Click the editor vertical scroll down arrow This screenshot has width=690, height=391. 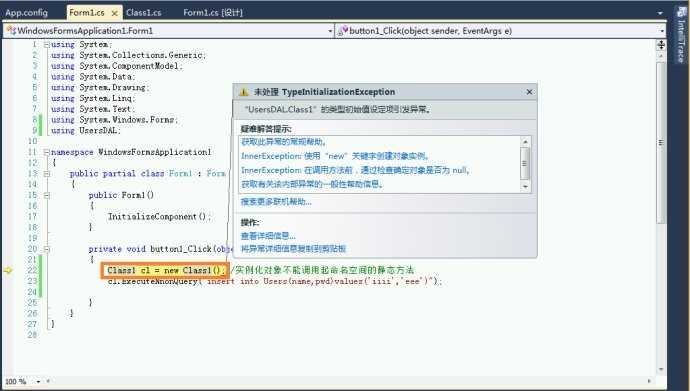(661, 369)
